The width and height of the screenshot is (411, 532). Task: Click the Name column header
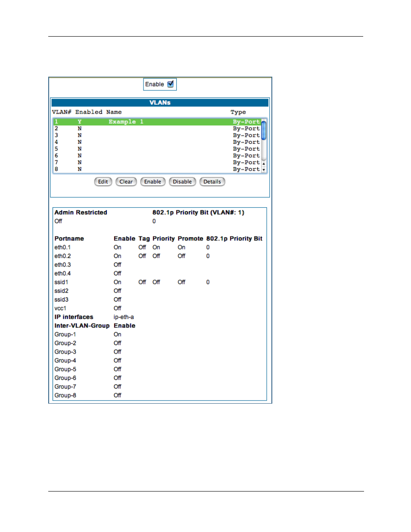(x=114, y=112)
